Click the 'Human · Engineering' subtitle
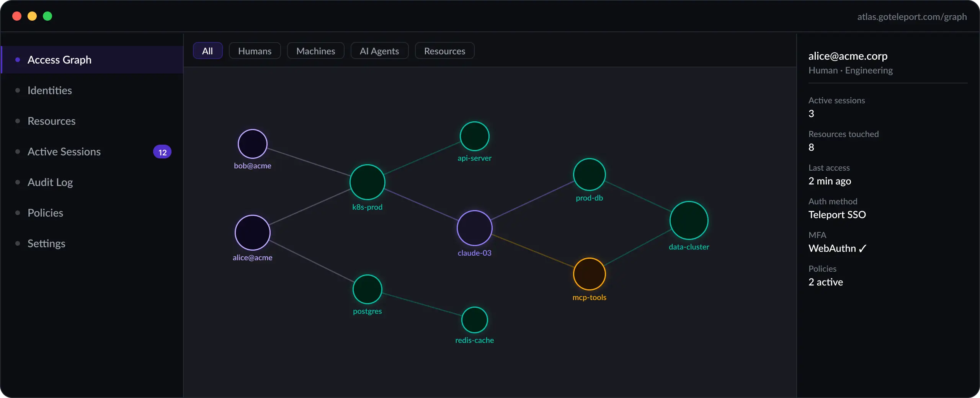 point(850,70)
